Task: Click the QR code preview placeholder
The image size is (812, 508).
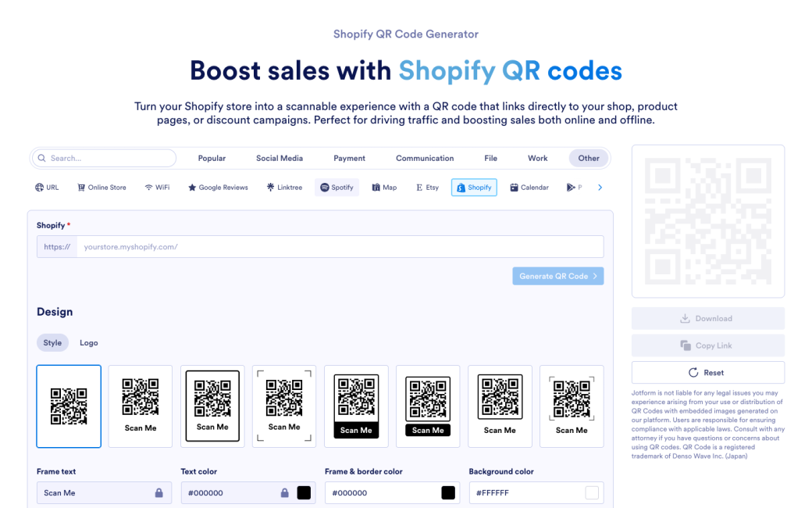Action: point(708,221)
